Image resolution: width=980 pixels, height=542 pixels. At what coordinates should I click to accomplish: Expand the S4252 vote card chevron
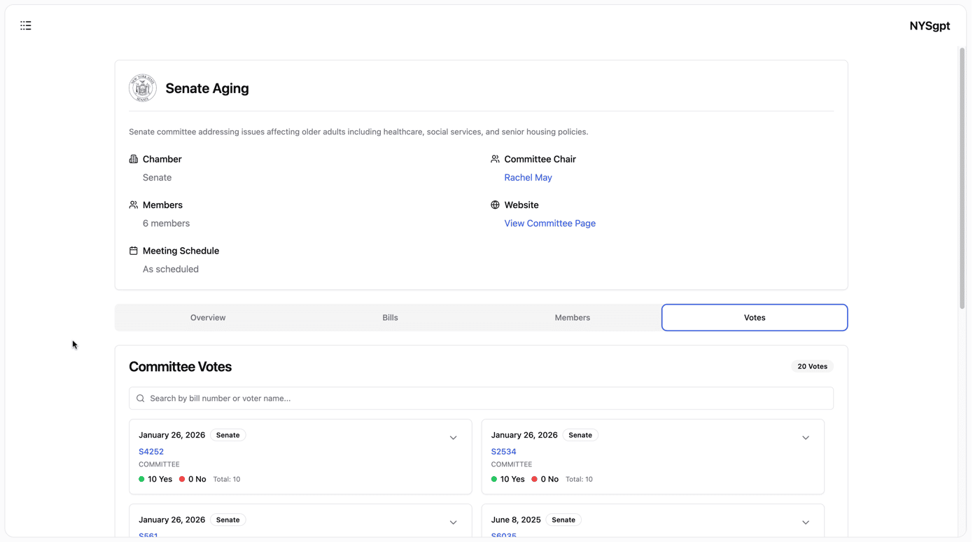(x=454, y=438)
